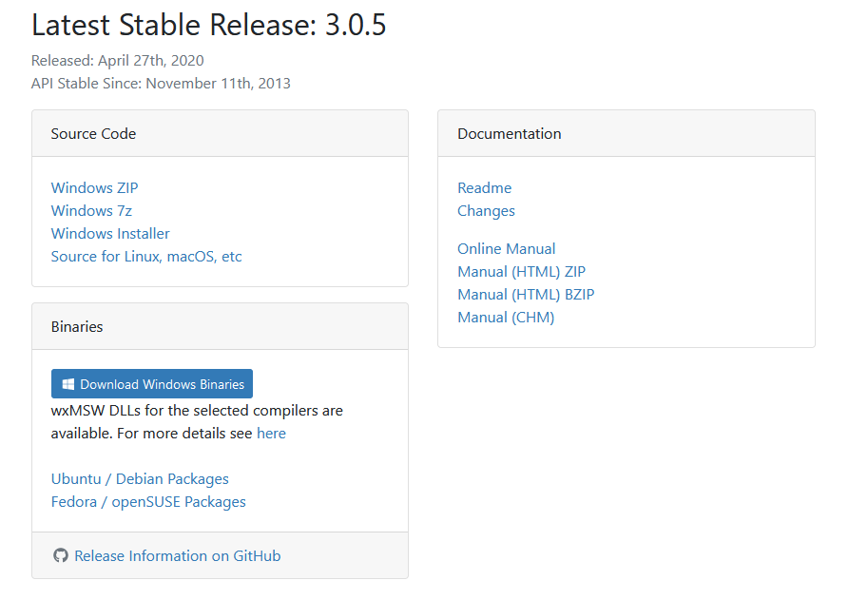The width and height of the screenshot is (868, 600).
Task: Open Ubuntu / Debian Packages link
Action: click(140, 479)
